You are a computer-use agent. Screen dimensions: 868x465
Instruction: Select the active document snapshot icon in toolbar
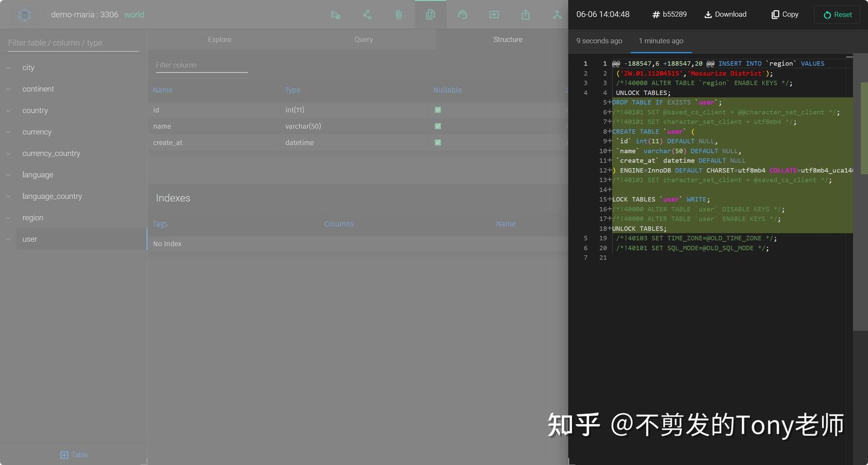coord(430,14)
